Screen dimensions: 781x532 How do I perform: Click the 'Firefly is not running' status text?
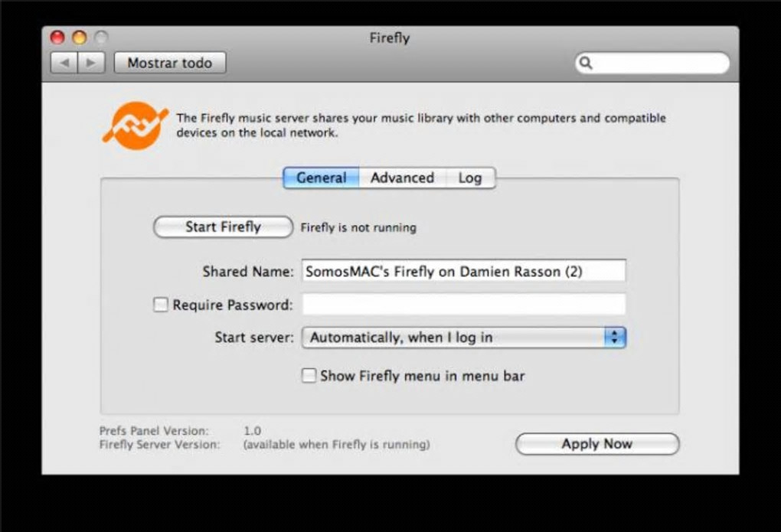coord(358,227)
